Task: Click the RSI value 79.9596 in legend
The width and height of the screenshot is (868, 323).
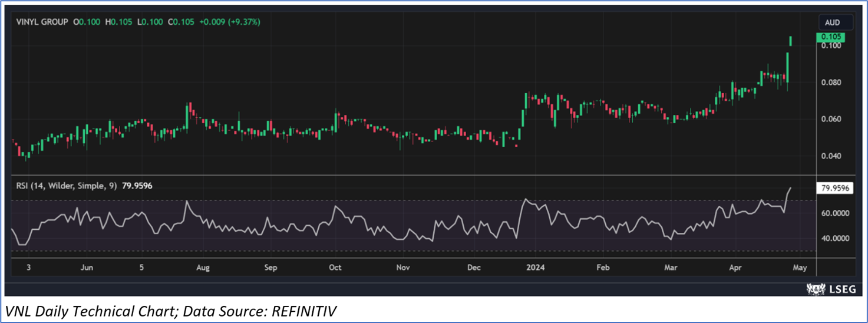Action: pos(137,186)
